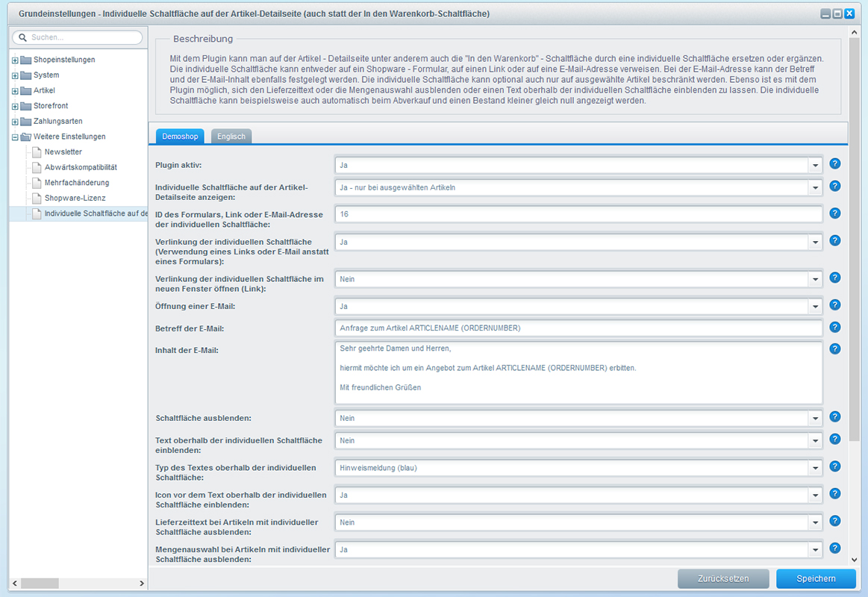Click the sidebar horizontal scrollbar thumb
The width and height of the screenshot is (868, 597).
click(x=40, y=583)
